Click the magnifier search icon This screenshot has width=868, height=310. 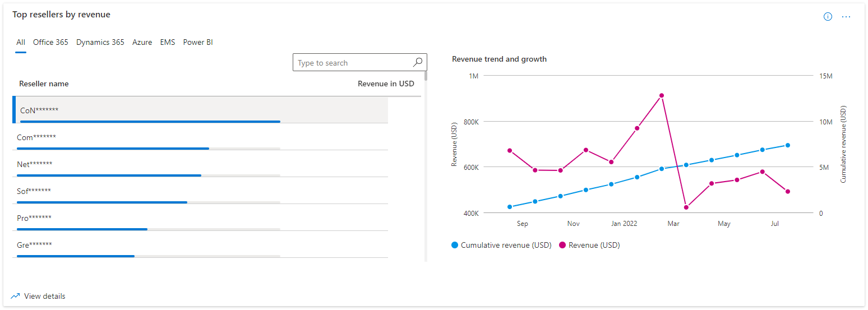pos(418,62)
